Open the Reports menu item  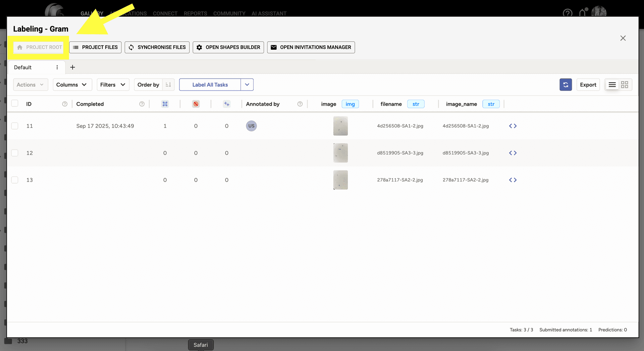point(195,13)
